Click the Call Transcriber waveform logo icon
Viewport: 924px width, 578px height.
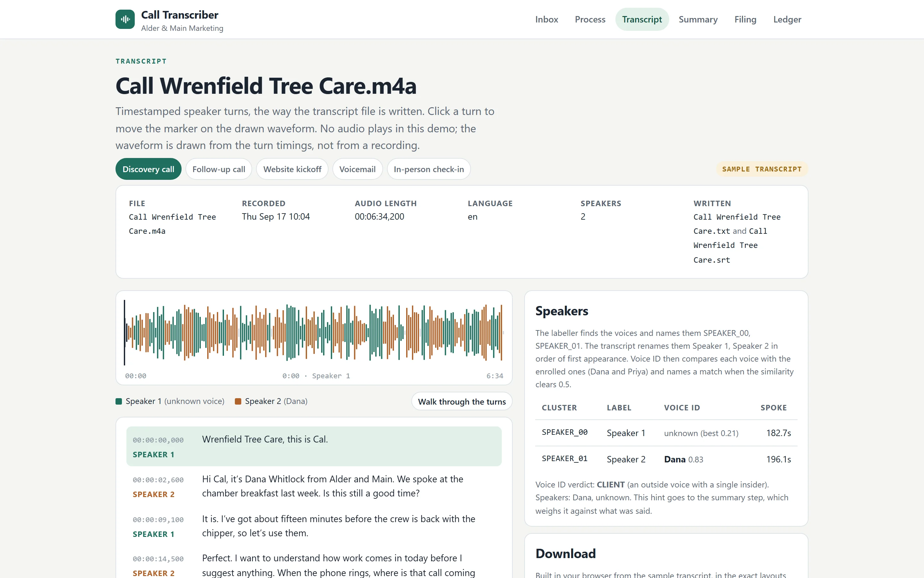coord(125,19)
